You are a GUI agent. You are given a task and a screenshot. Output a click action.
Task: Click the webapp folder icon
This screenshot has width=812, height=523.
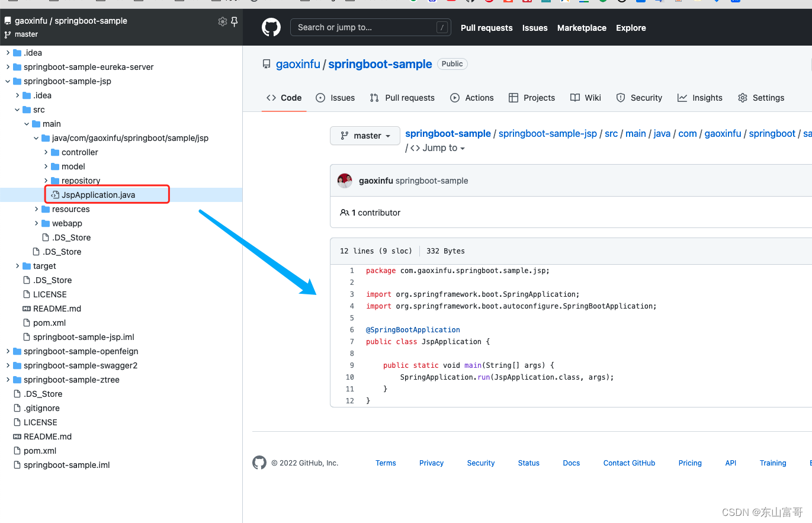(46, 223)
